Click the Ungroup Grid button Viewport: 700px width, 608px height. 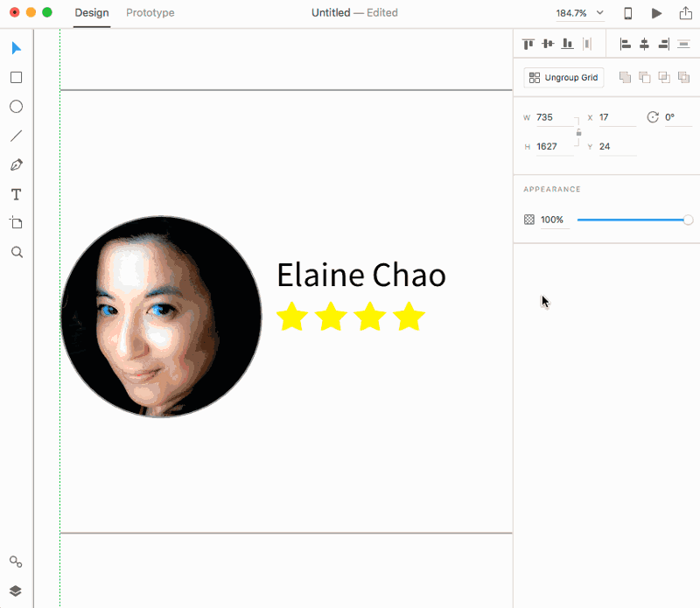[563, 78]
